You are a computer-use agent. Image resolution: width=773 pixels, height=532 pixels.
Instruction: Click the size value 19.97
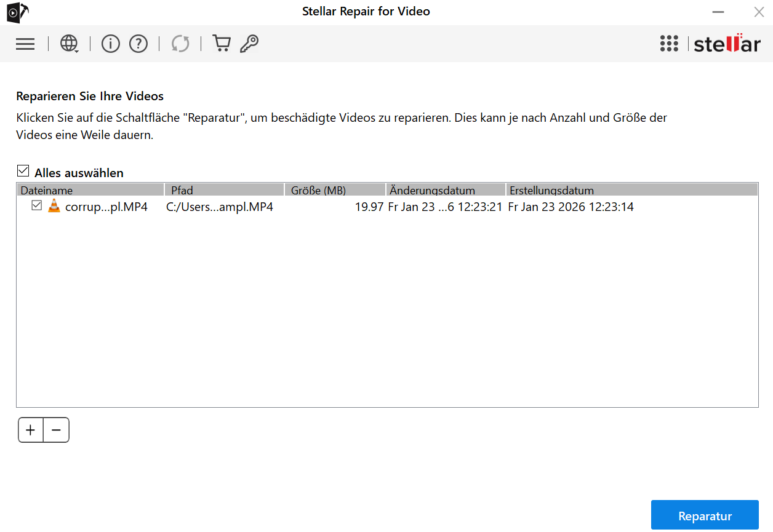tap(369, 207)
